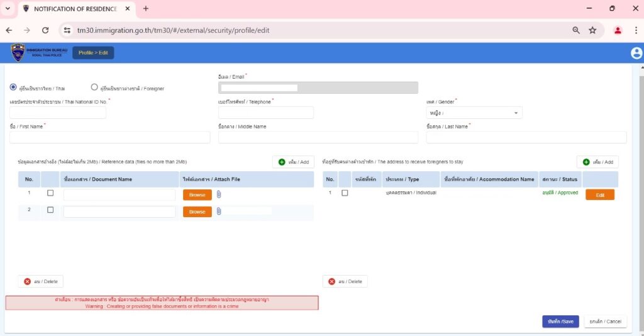
Task: Browse a file for document row 1
Action: tap(197, 194)
